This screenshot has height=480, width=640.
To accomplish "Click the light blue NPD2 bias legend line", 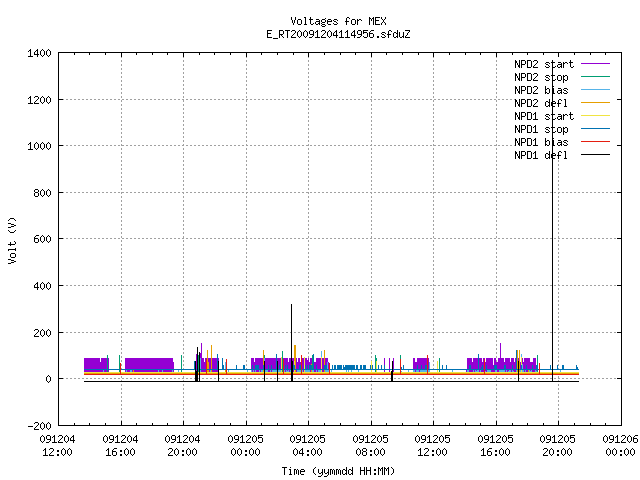I will (x=596, y=90).
